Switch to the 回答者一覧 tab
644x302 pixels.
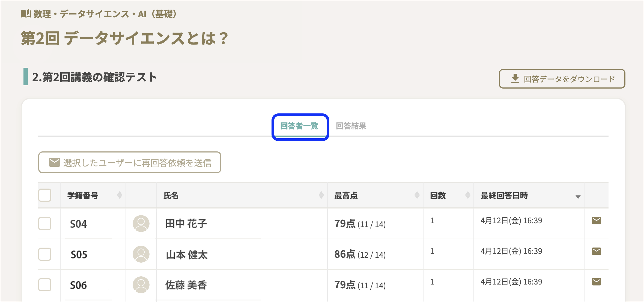click(x=299, y=126)
